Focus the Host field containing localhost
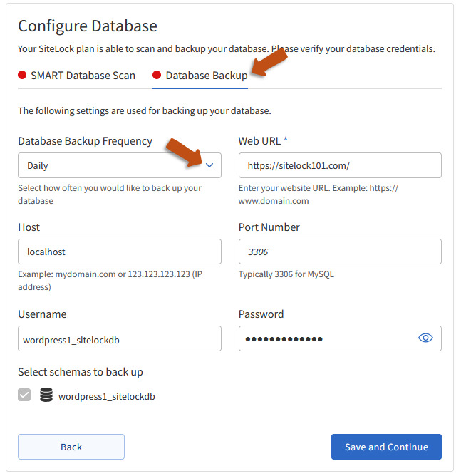 [x=119, y=252]
